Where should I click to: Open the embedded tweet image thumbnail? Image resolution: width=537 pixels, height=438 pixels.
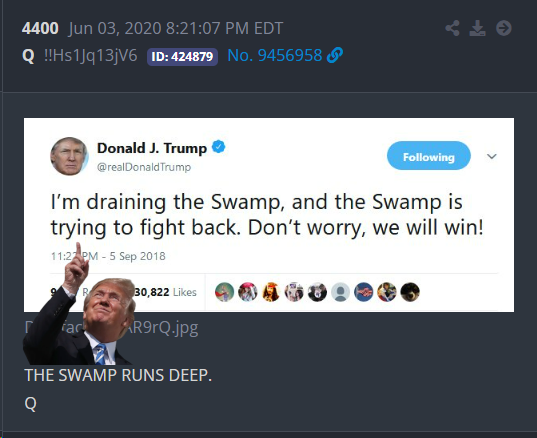pyautogui.click(x=269, y=215)
